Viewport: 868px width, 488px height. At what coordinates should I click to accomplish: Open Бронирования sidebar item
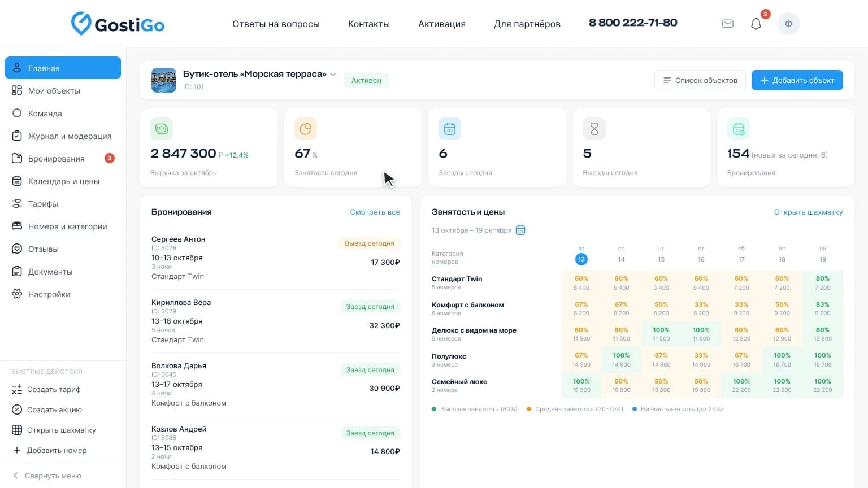(63, 159)
